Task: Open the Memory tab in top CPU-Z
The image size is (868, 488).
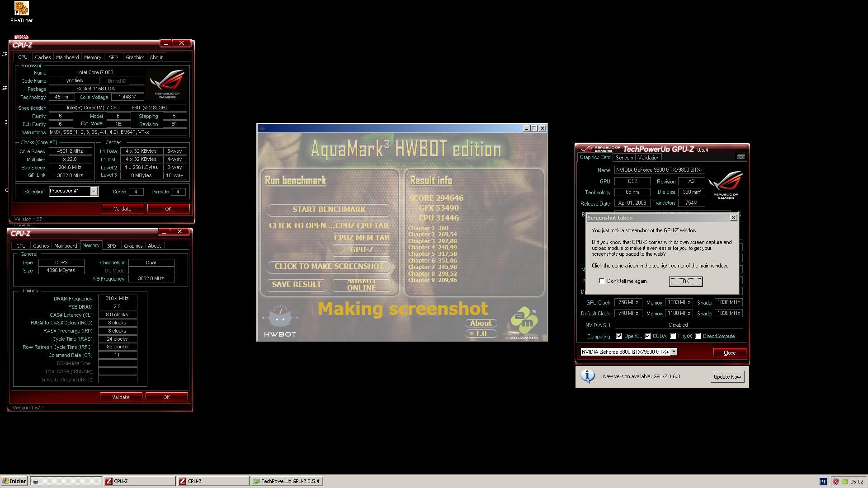Action: pyautogui.click(x=93, y=57)
